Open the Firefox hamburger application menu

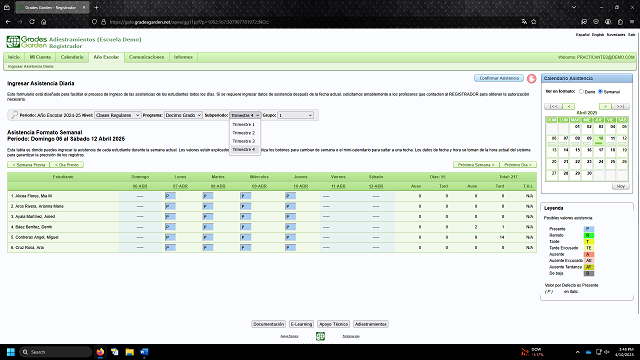[632, 22]
